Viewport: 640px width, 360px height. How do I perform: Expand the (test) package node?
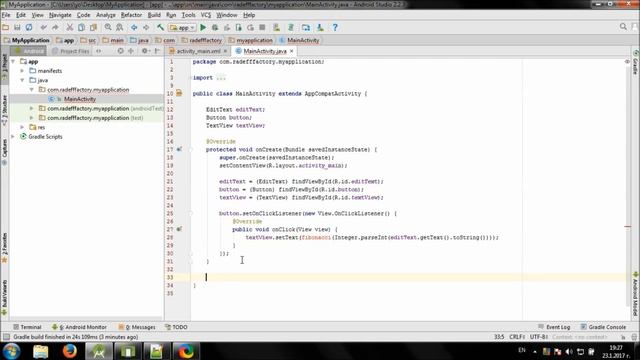pyautogui.click(x=32, y=118)
